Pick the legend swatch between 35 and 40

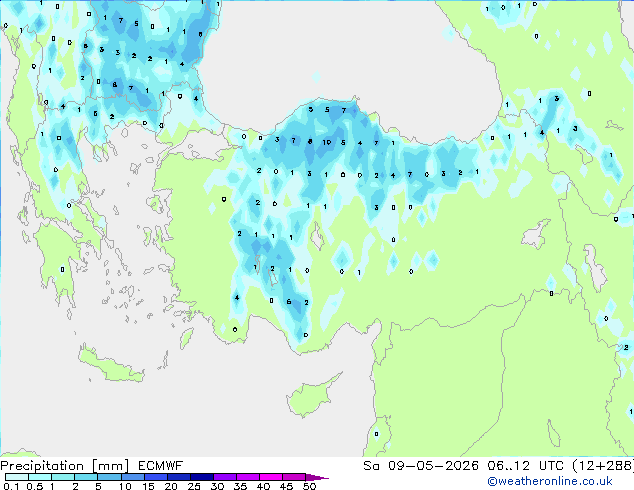[x=248, y=477]
